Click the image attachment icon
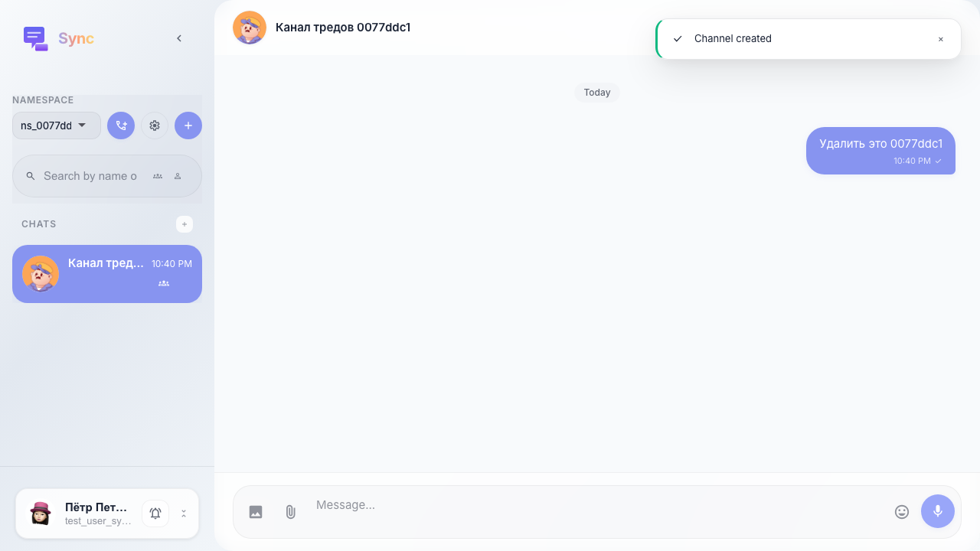The height and width of the screenshot is (551, 980). [x=256, y=512]
